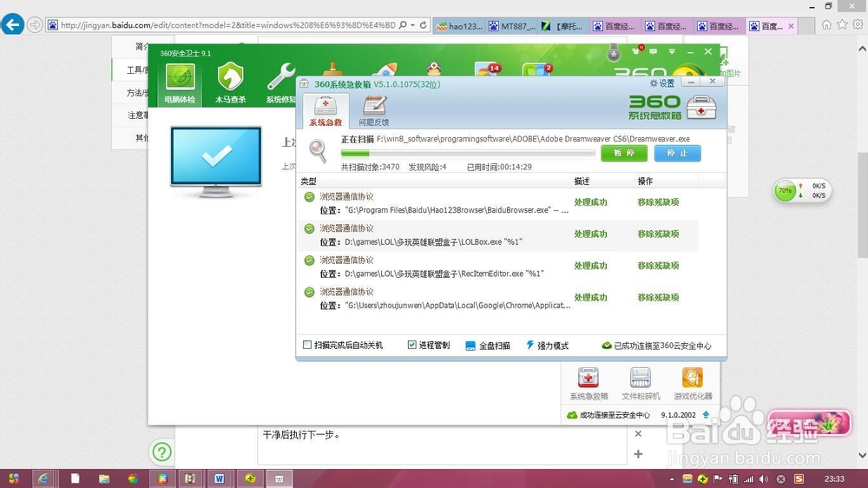
Task: Uncheck the 进程管制 checkbox
Action: (x=411, y=345)
